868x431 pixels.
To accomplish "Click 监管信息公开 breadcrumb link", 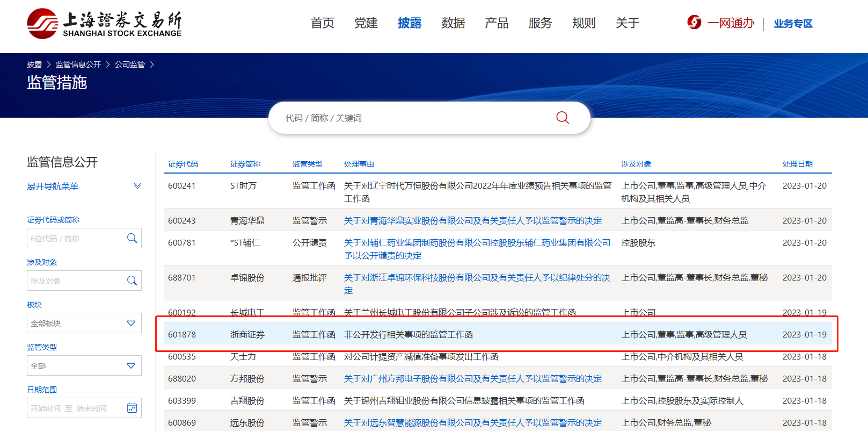I will click(x=78, y=64).
